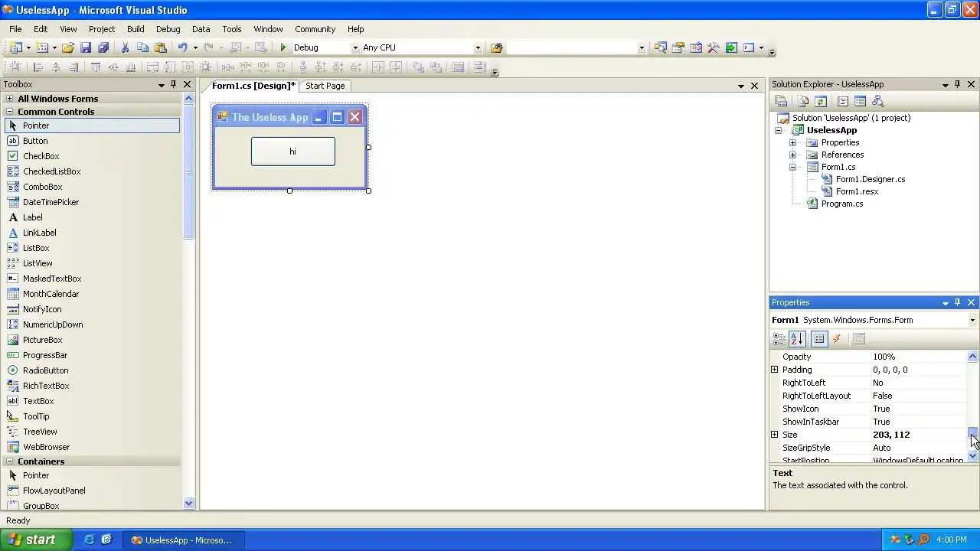Click the Properties panel scrollbar thumb
Viewport: 980px width, 551px height.
972,435
